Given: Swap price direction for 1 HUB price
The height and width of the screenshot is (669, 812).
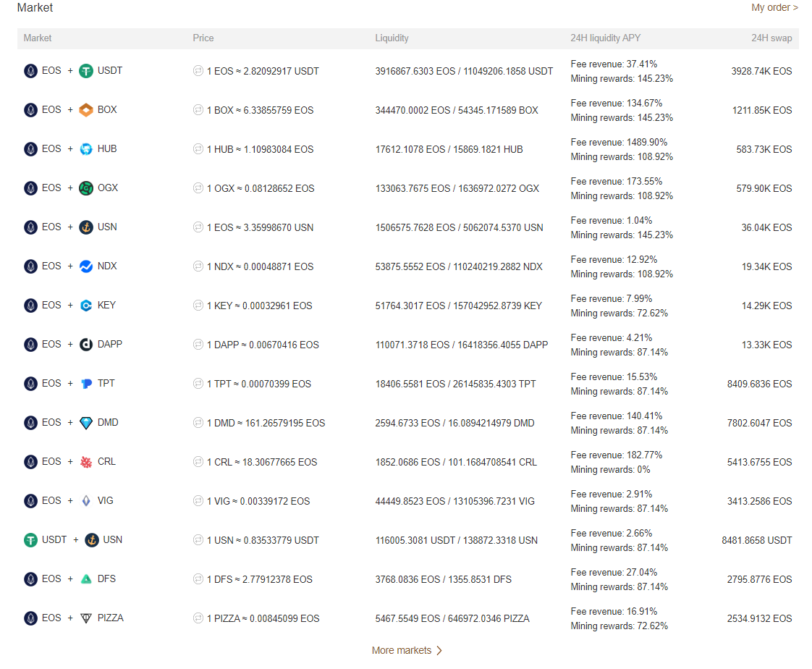Looking at the screenshot, I should pos(198,148).
